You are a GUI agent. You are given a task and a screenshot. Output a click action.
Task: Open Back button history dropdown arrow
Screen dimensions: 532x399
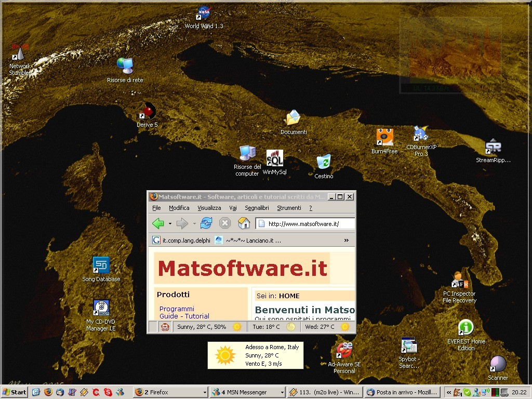170,223
